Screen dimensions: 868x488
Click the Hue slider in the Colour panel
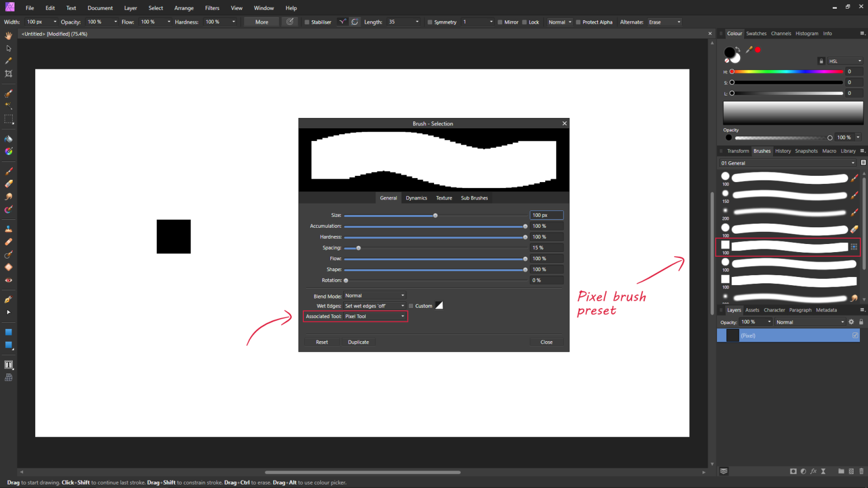787,72
